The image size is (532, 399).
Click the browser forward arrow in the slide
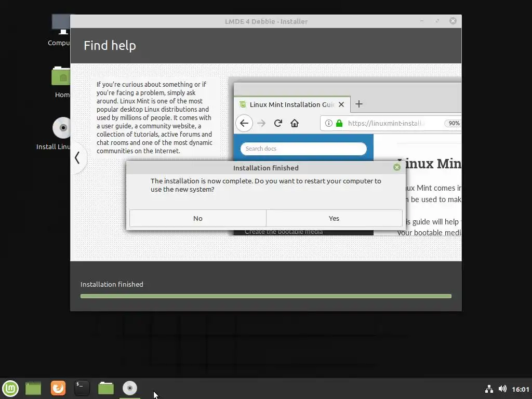click(261, 123)
